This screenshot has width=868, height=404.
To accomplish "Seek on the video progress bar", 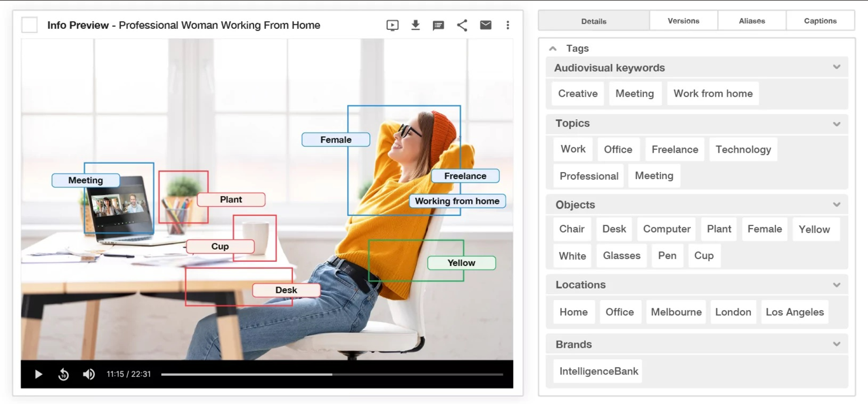I will 332,374.
